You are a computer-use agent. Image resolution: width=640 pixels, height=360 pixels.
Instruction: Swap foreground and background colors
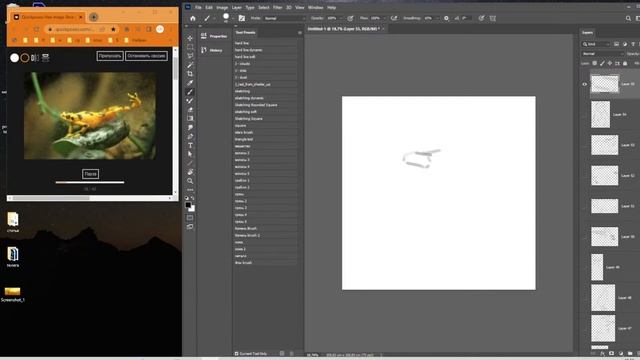click(x=193, y=198)
